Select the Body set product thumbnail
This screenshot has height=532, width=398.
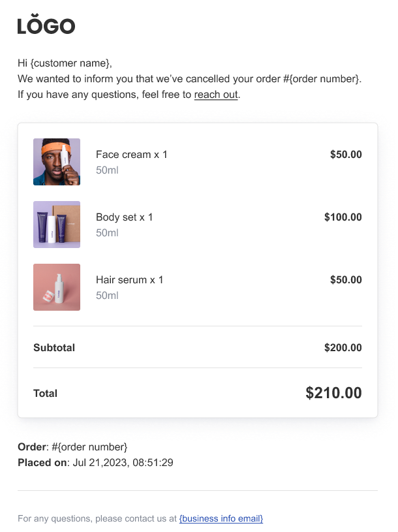click(x=57, y=225)
